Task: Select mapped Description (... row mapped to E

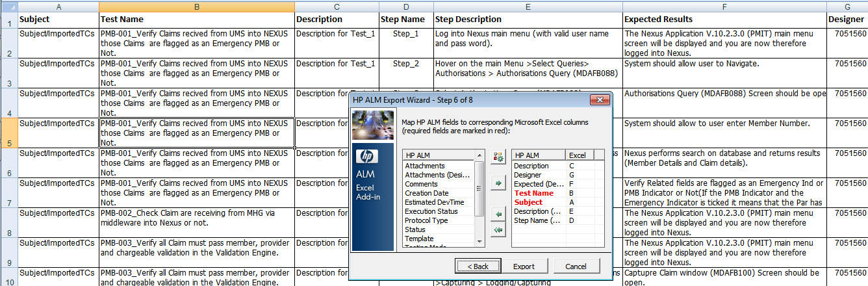Action: point(556,211)
